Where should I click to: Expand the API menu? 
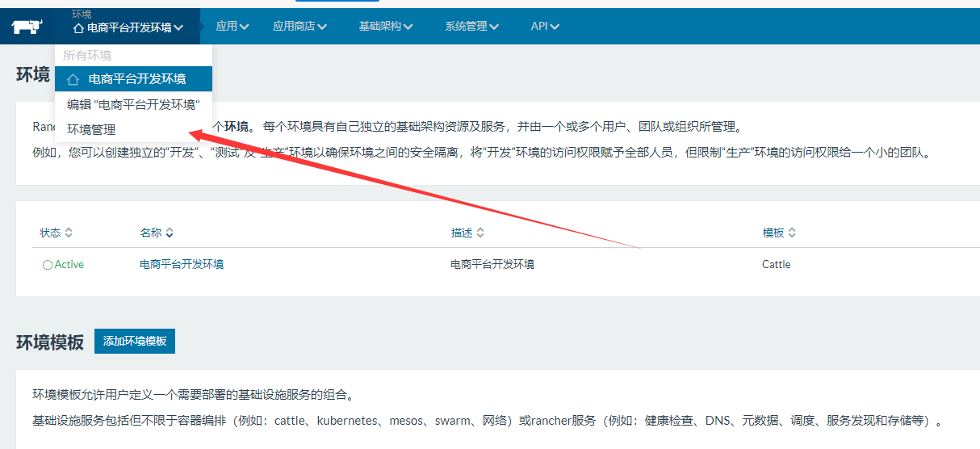click(545, 27)
